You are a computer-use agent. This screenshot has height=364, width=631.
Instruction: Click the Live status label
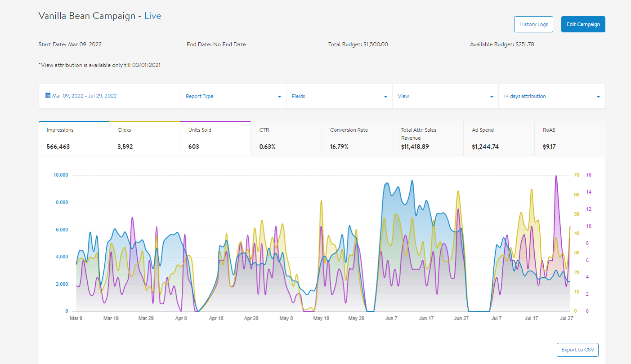click(x=152, y=16)
